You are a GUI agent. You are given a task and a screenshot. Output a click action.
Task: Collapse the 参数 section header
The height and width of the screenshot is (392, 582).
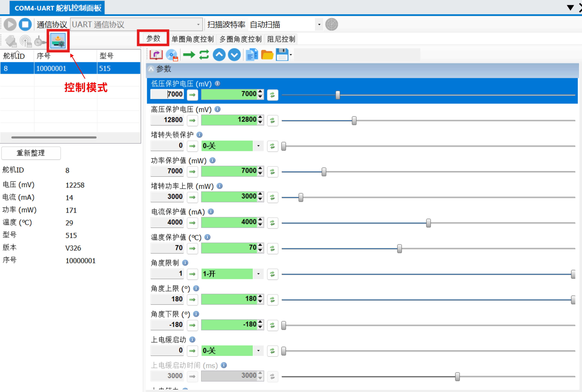click(151, 69)
